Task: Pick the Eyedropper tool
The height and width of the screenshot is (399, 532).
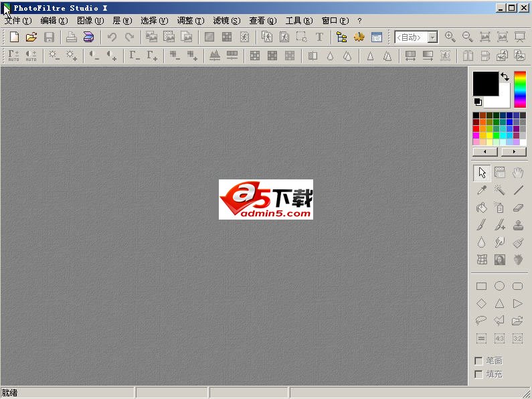Action: (x=481, y=191)
